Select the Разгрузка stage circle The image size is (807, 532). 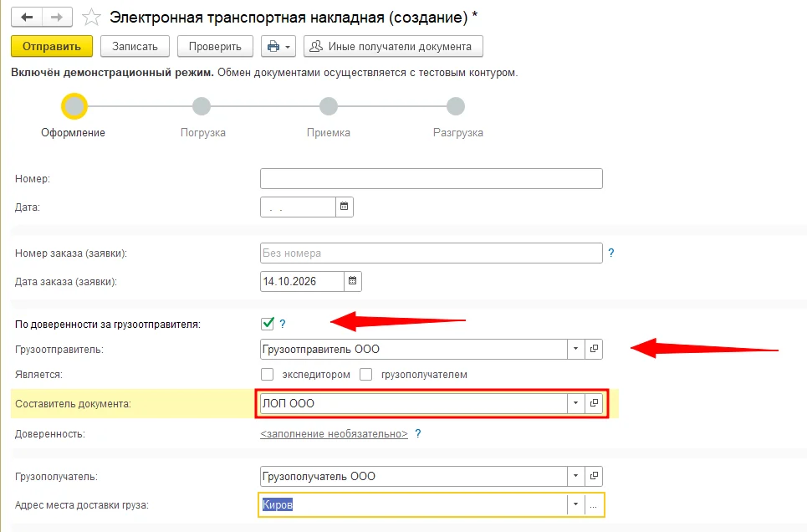pyautogui.click(x=456, y=106)
